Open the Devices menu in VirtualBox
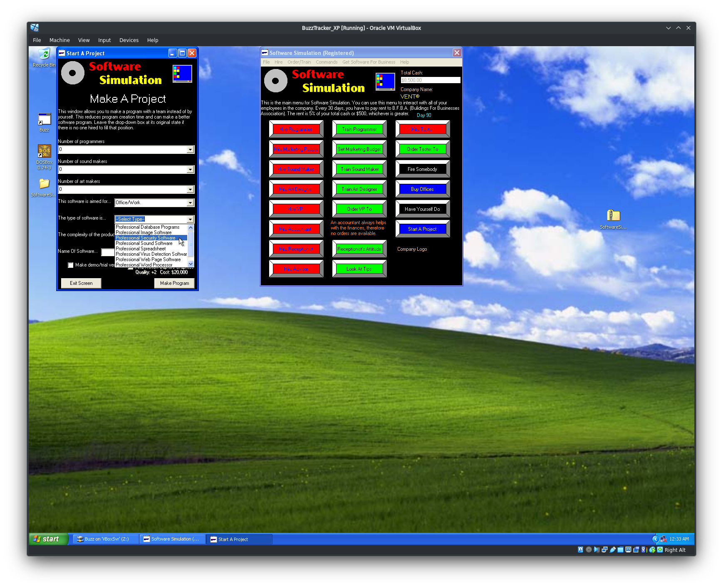 (129, 40)
